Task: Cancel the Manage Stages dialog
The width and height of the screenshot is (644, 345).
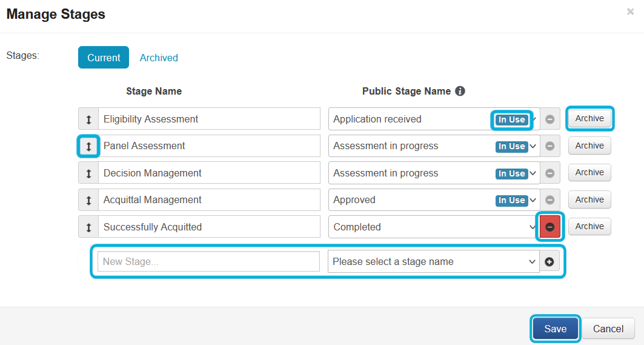Action: (608, 329)
